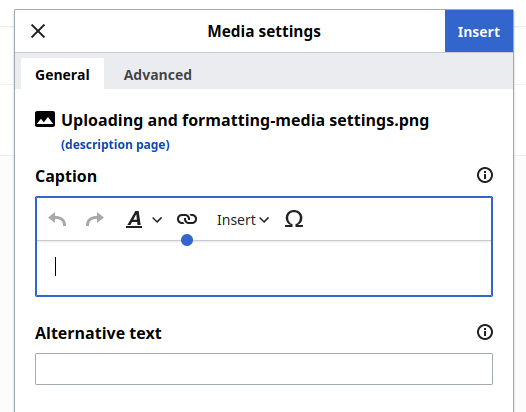This screenshot has width=526, height=412.
Task: Show Caption help info icon
Action: click(x=485, y=175)
